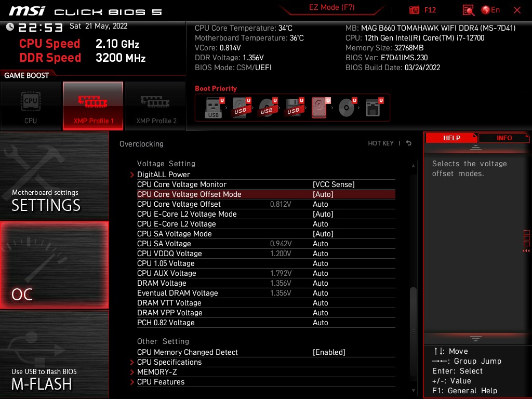The image size is (532, 399).
Task: Open the HOT KEY list
Action: (381, 143)
